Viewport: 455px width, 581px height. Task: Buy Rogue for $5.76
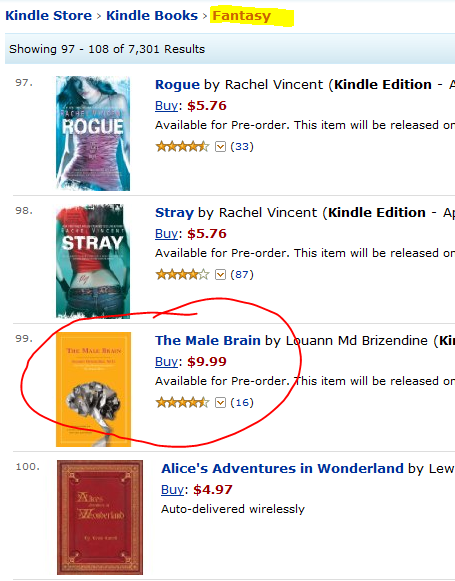click(x=166, y=106)
